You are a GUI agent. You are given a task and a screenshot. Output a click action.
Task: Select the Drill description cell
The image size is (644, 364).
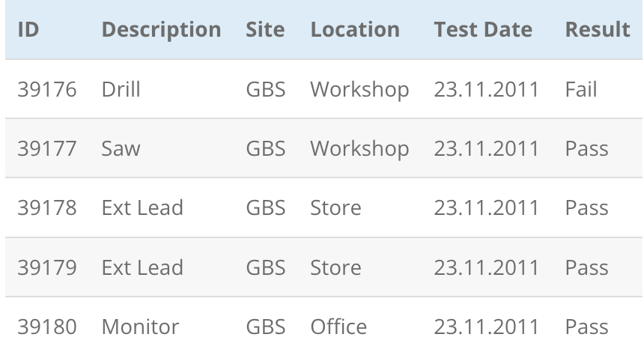[x=121, y=89]
